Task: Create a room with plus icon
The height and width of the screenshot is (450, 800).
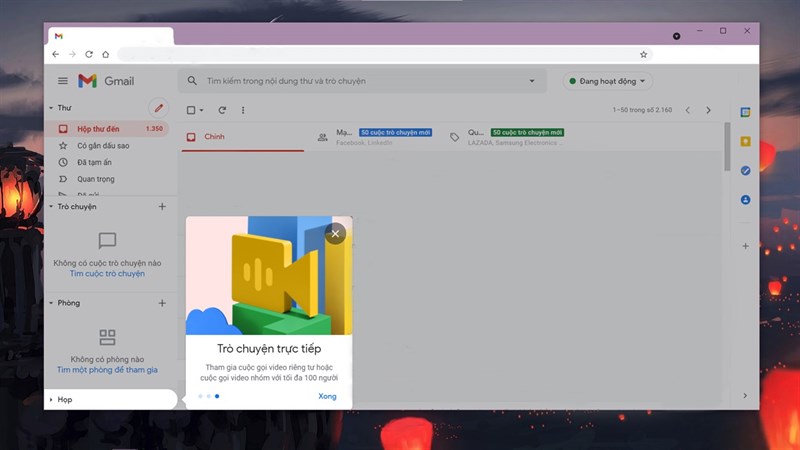Action: 162,303
